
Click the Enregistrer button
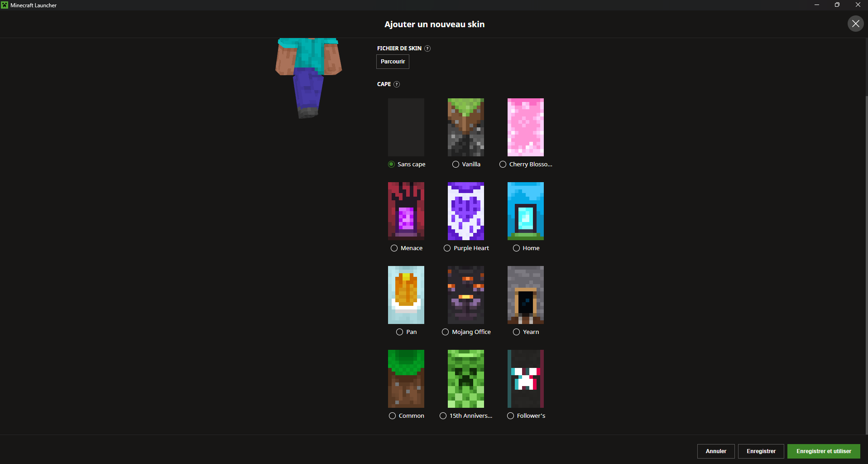(x=761, y=451)
